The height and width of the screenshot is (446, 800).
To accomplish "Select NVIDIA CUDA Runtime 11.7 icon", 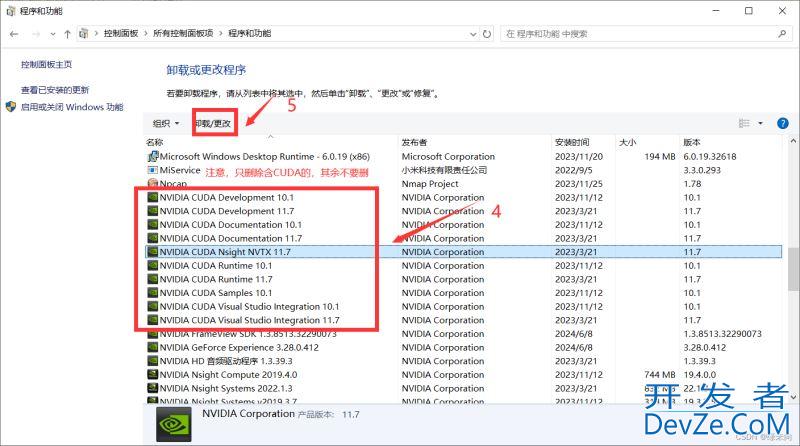I will [152, 279].
